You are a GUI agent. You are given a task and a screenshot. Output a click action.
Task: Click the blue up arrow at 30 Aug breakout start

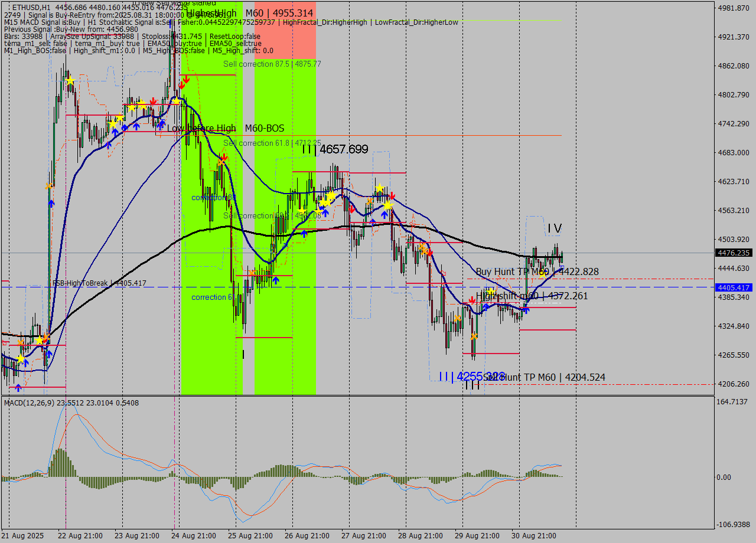527,308
